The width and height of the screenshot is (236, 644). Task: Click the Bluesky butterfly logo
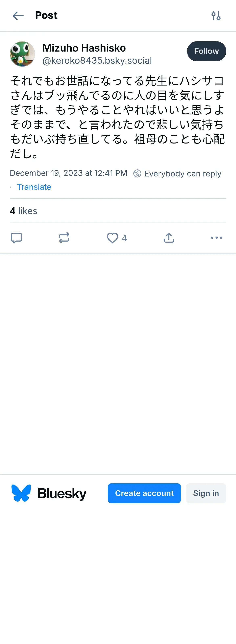tap(21, 493)
